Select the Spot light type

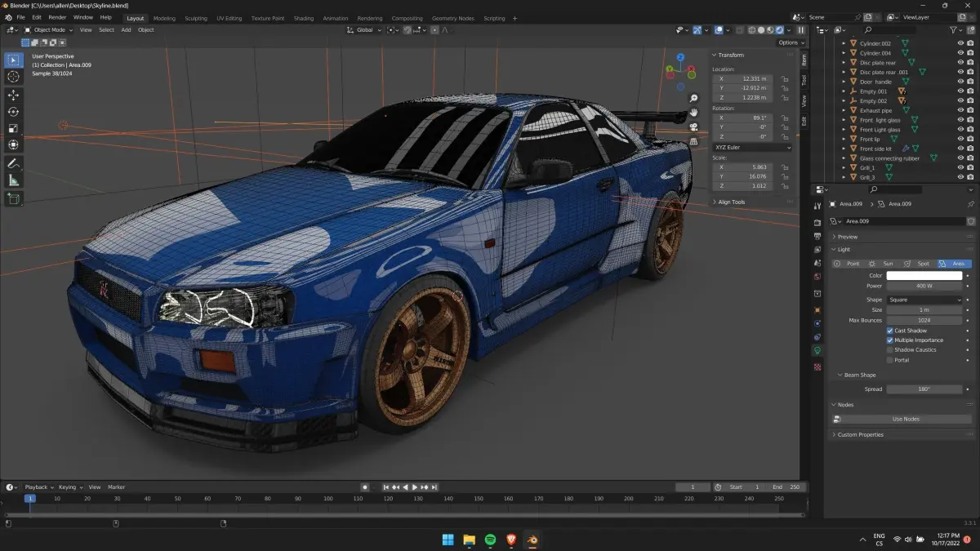[x=919, y=264]
